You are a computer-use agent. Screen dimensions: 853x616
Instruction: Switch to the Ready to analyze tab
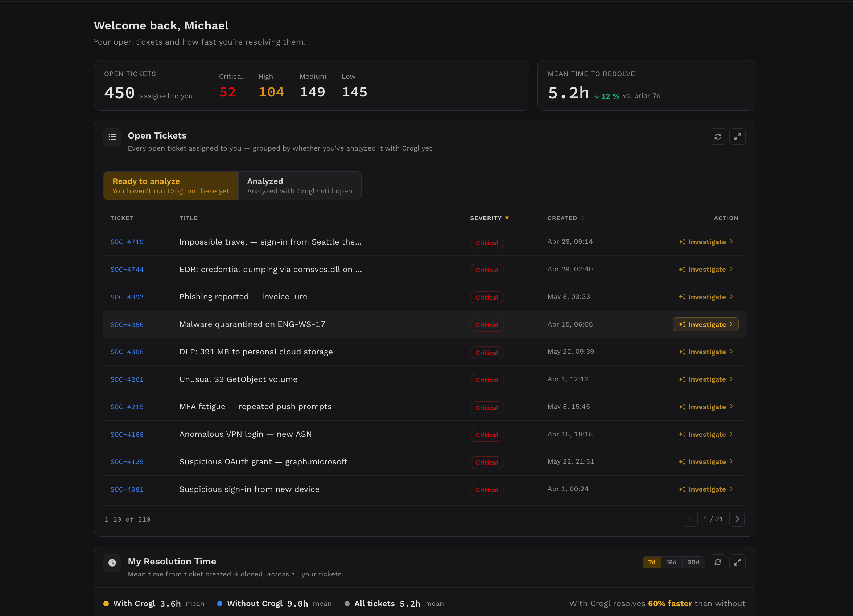(171, 186)
